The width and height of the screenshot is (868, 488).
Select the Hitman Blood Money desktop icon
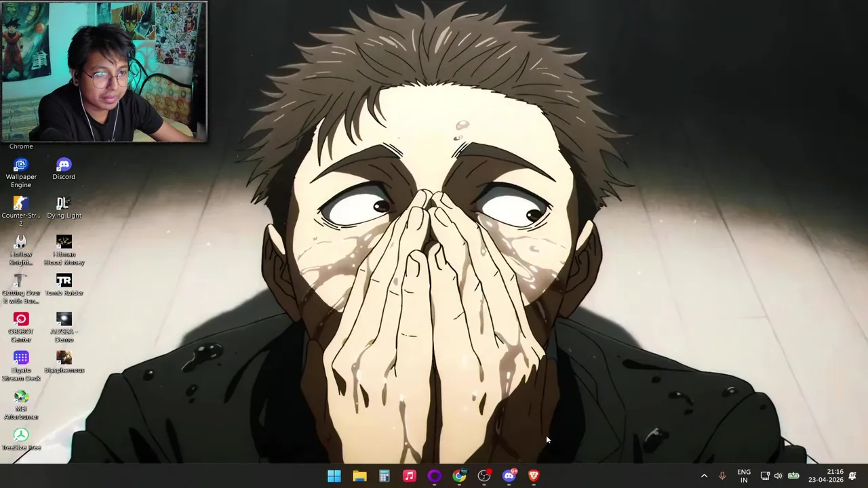(64, 250)
